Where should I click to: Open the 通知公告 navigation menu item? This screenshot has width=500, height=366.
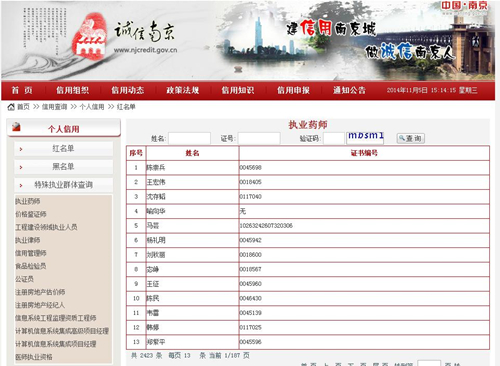coord(349,90)
